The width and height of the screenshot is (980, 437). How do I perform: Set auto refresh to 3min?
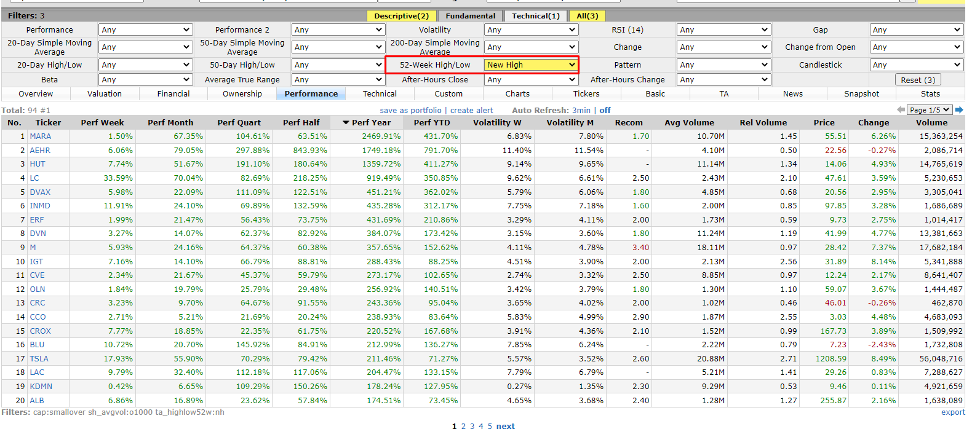[x=581, y=111]
